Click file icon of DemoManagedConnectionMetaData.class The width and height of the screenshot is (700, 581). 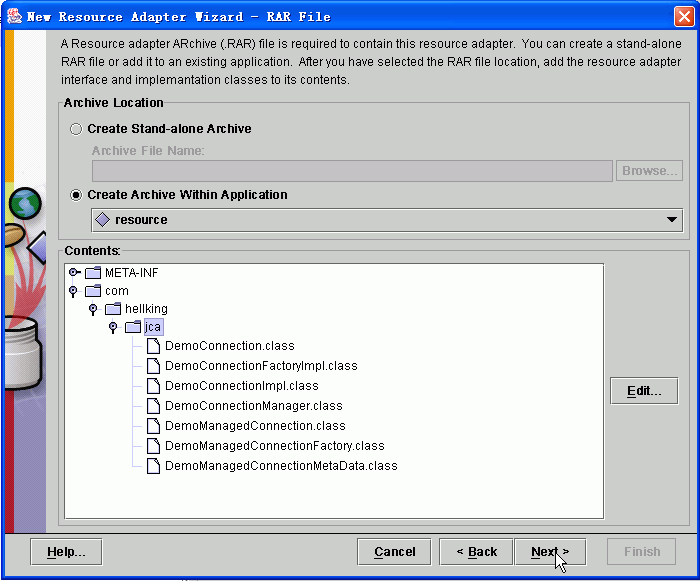pyautogui.click(x=154, y=466)
